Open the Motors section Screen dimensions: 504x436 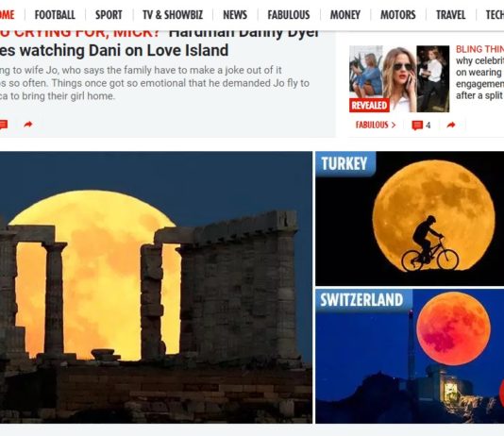pyautogui.click(x=398, y=15)
